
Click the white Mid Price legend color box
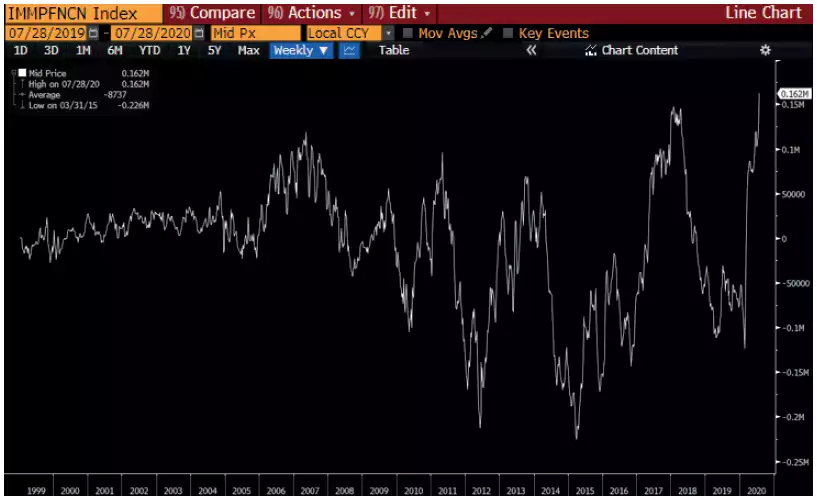(x=22, y=73)
